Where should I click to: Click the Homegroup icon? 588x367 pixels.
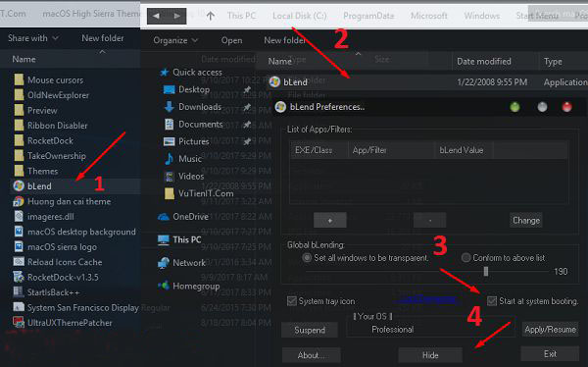tap(164, 286)
